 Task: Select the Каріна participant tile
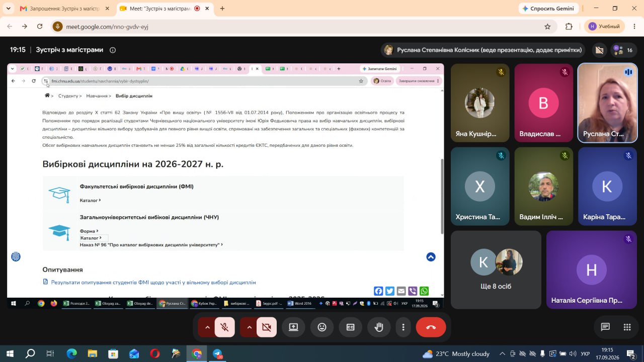(607, 186)
